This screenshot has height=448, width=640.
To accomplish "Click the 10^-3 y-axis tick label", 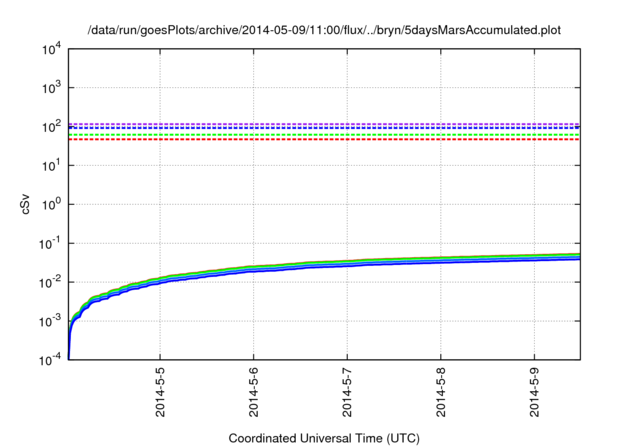I will (49, 321).
